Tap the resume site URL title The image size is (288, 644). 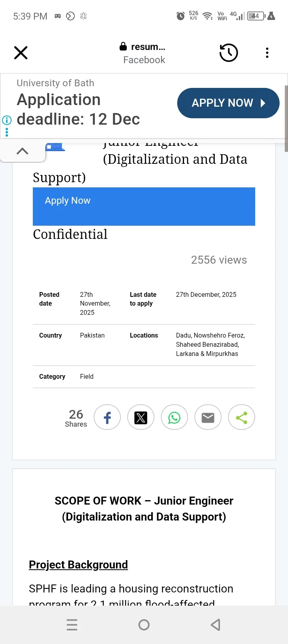(144, 47)
